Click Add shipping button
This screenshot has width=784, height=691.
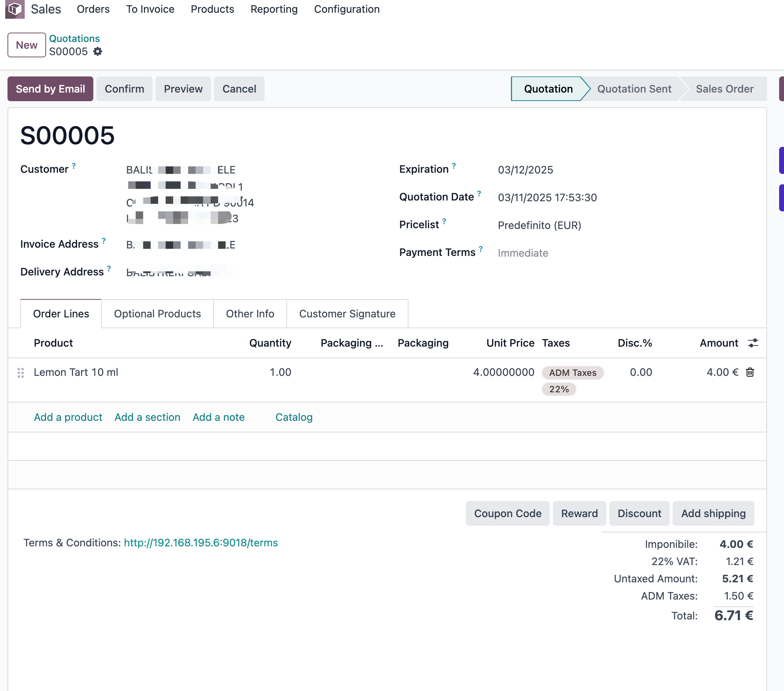(x=714, y=513)
